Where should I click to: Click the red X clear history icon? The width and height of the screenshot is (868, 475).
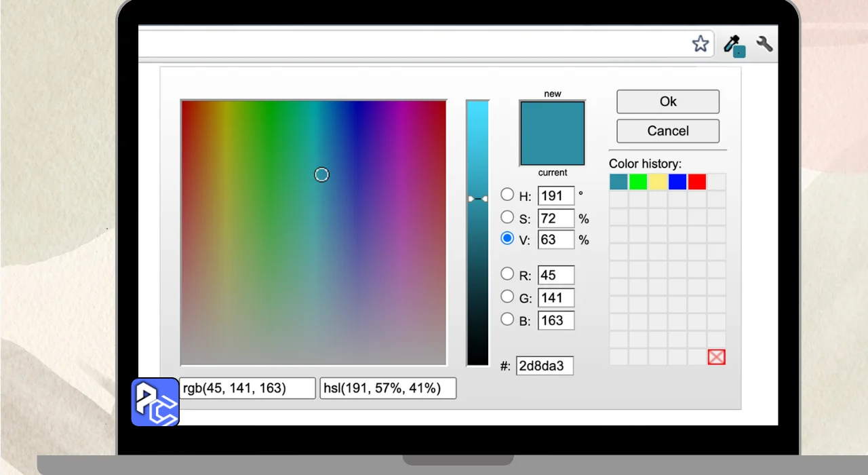(716, 357)
